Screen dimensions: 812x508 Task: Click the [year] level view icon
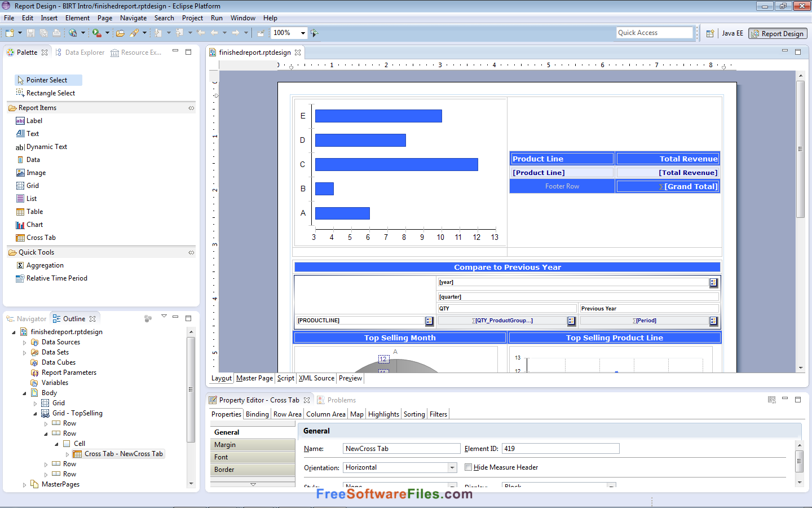pyautogui.click(x=713, y=282)
